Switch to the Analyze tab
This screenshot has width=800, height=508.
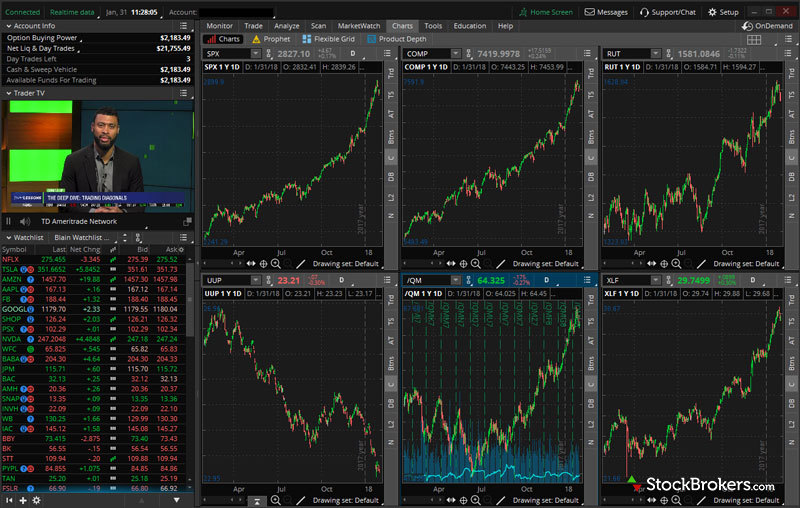coord(287,26)
